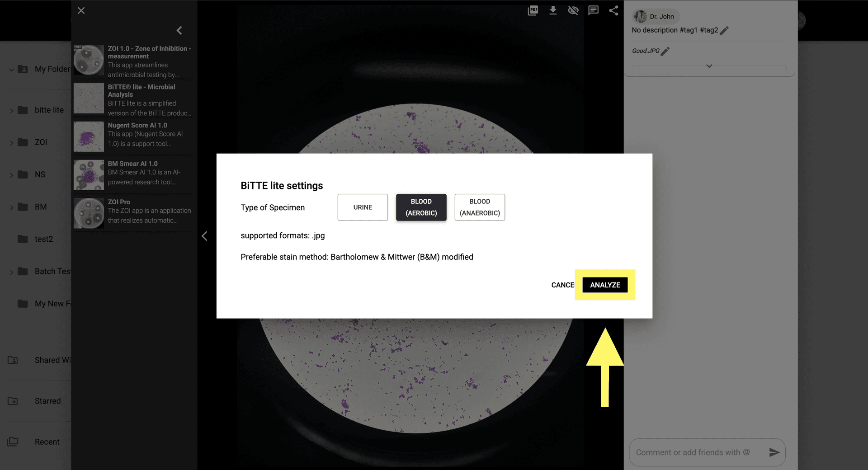Expand the Keywords dropdown chevron
Viewport: 868px width, 470px height.
coord(709,66)
